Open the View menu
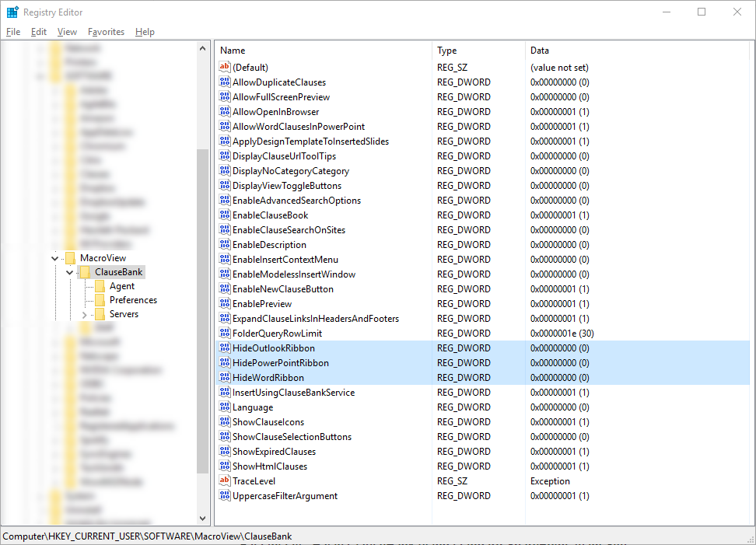 point(67,32)
